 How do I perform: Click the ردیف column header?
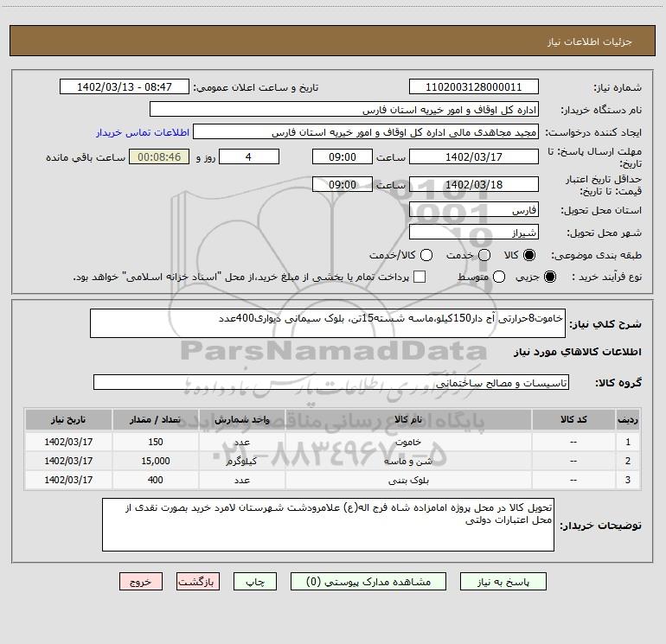coord(628,420)
